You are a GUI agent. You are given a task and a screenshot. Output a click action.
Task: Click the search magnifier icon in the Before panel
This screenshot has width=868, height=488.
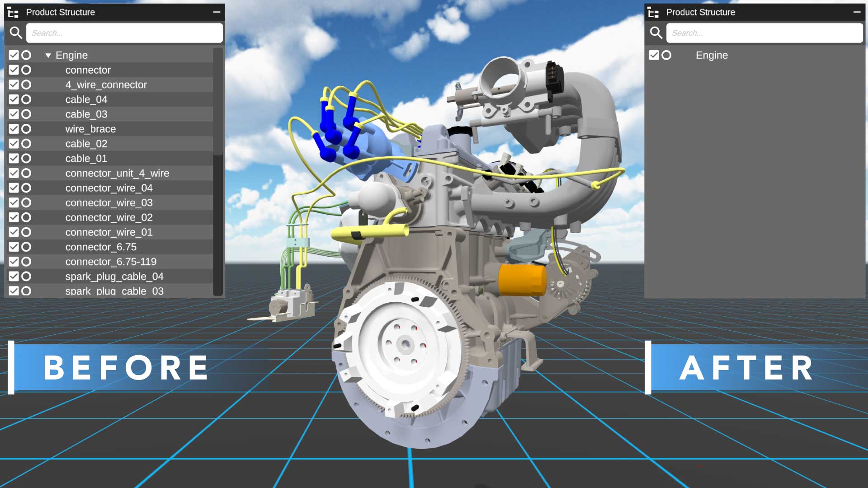(x=16, y=33)
